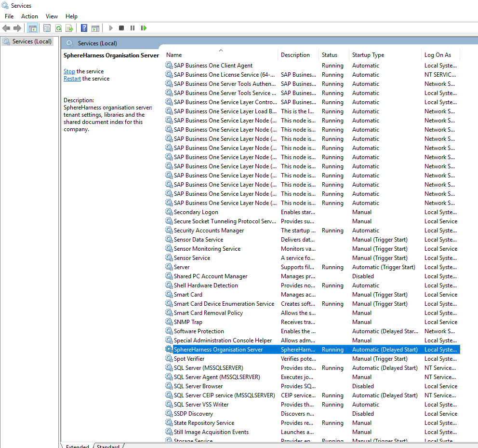Click the Pause Service toolbar icon
478x448 pixels.
point(133,28)
